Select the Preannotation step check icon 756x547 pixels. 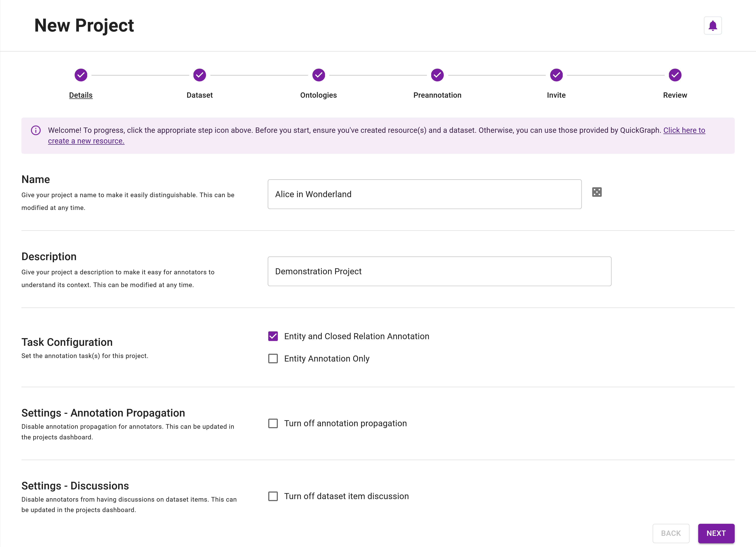click(x=437, y=75)
